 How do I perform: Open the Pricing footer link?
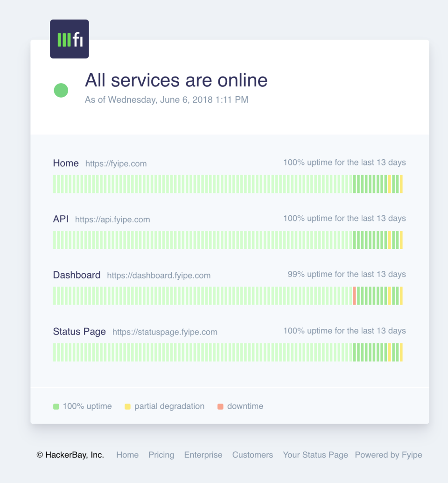click(161, 455)
